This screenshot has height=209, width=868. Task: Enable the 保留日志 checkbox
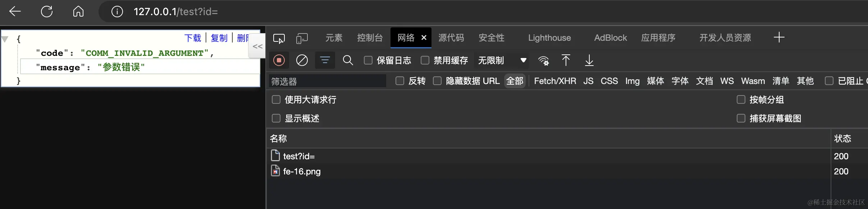pyautogui.click(x=368, y=60)
